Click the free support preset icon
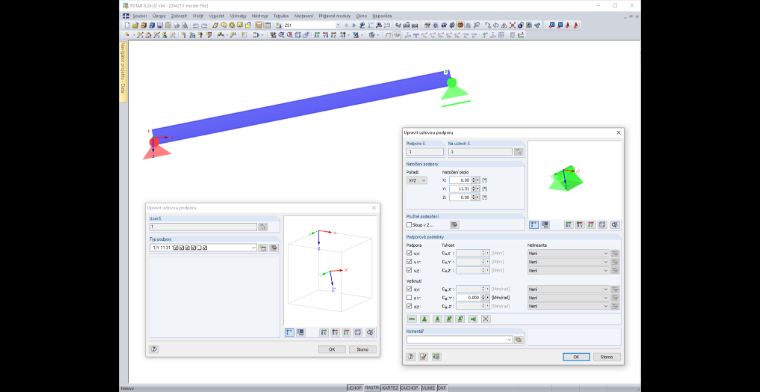This screenshot has height=392, width=760. 412,319
